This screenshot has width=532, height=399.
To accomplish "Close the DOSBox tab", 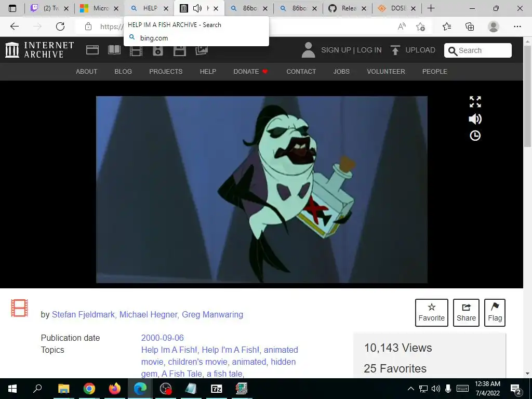I will click(x=413, y=8).
